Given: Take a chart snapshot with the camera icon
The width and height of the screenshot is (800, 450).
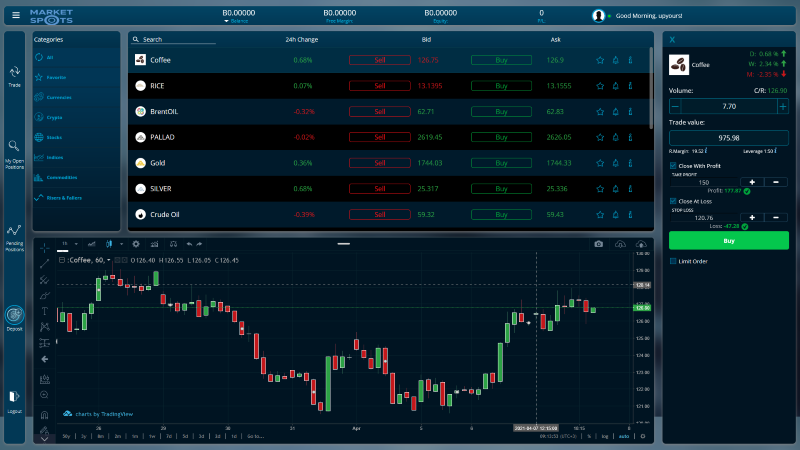Looking at the screenshot, I should tap(598, 244).
